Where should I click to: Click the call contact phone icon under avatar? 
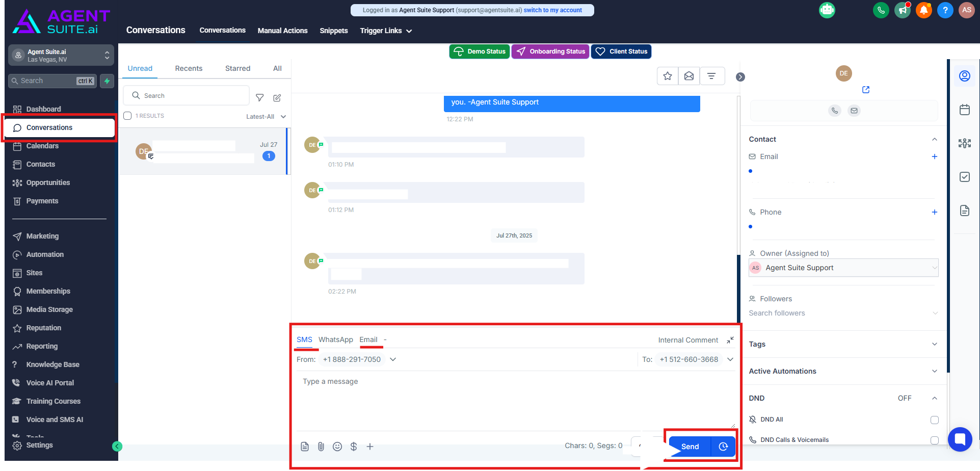pos(835,111)
